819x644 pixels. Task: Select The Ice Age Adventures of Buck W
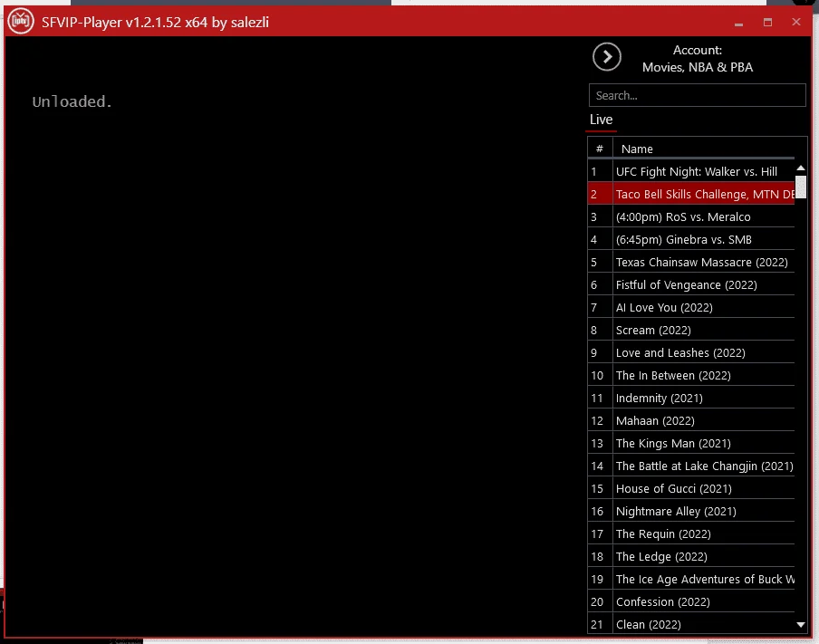coord(691,579)
